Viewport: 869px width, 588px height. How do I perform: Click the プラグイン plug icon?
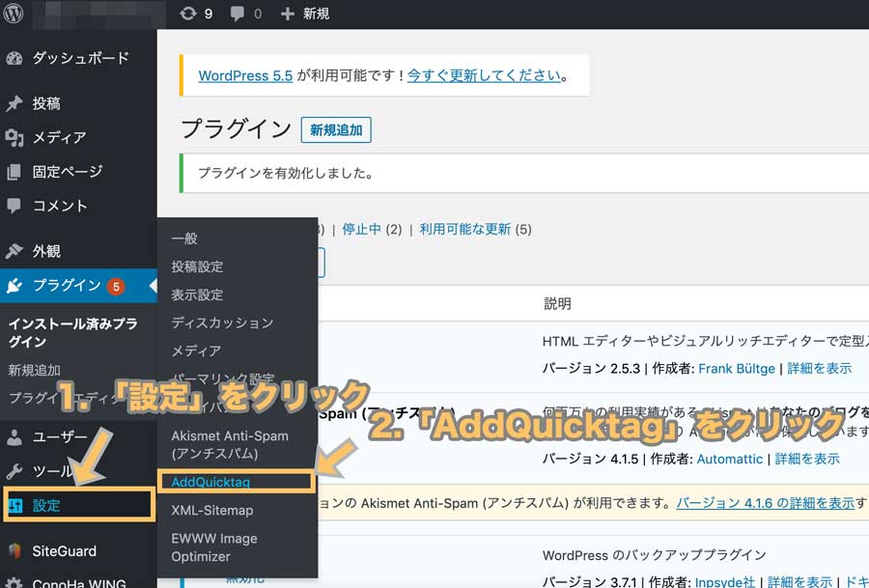[x=14, y=286]
